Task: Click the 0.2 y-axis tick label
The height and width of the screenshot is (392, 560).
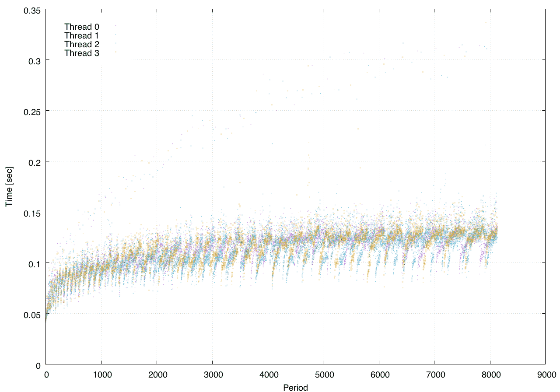Action: click(x=34, y=162)
